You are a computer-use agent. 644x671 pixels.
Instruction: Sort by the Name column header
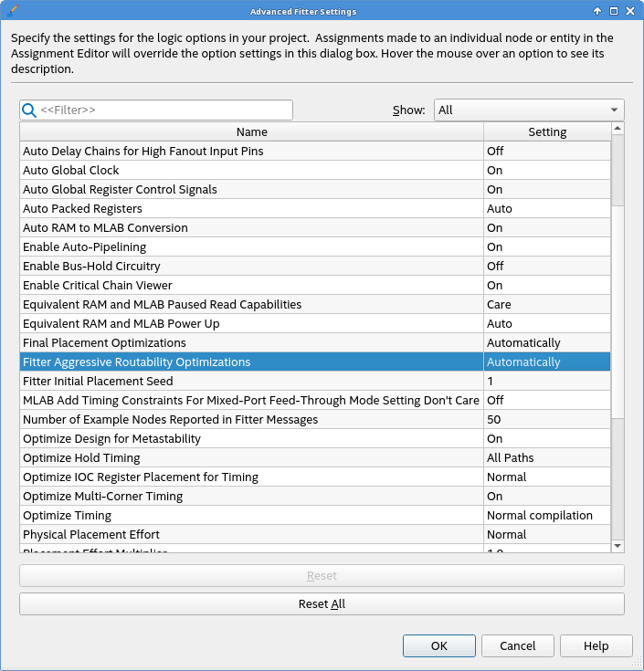click(x=252, y=131)
